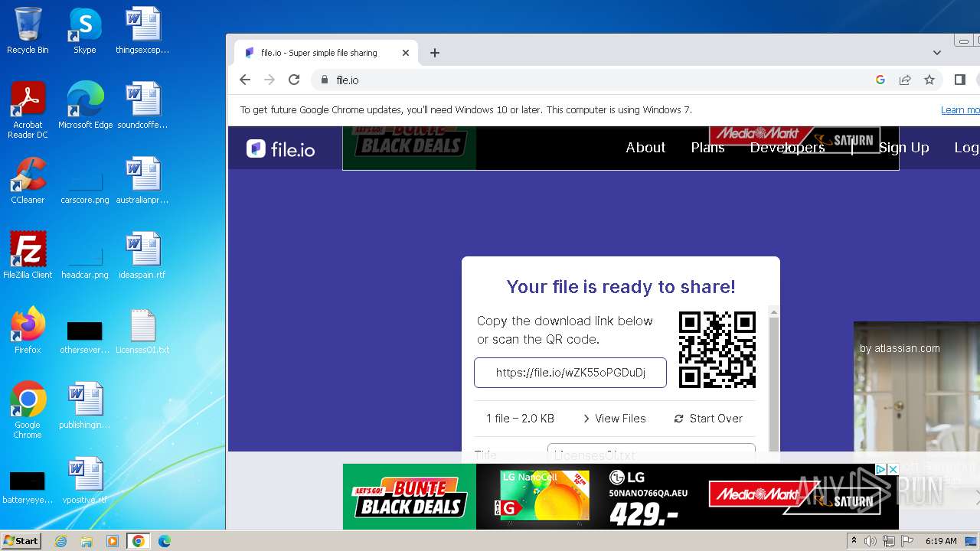The image size is (980, 551).
Task: Open Acrobat Reader DC shortcut
Action: coord(28,110)
